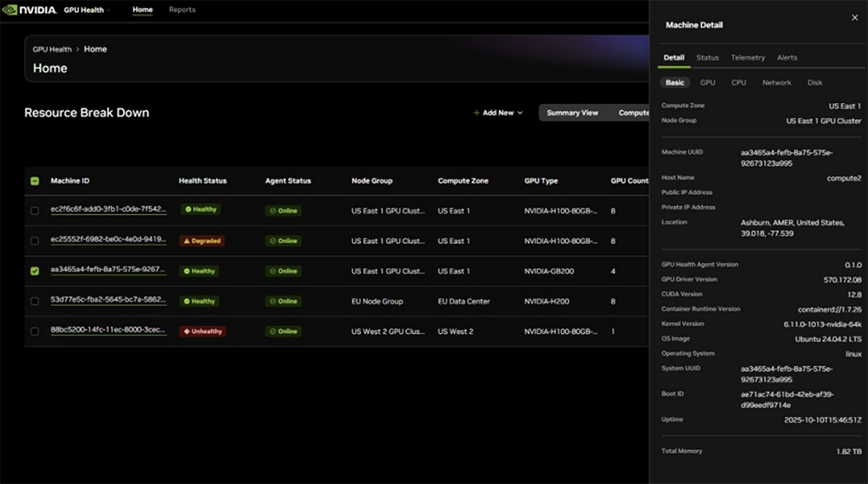Click the NVIDIA logo icon
Image resolution: width=868 pixels, height=484 pixels.
pos(12,10)
